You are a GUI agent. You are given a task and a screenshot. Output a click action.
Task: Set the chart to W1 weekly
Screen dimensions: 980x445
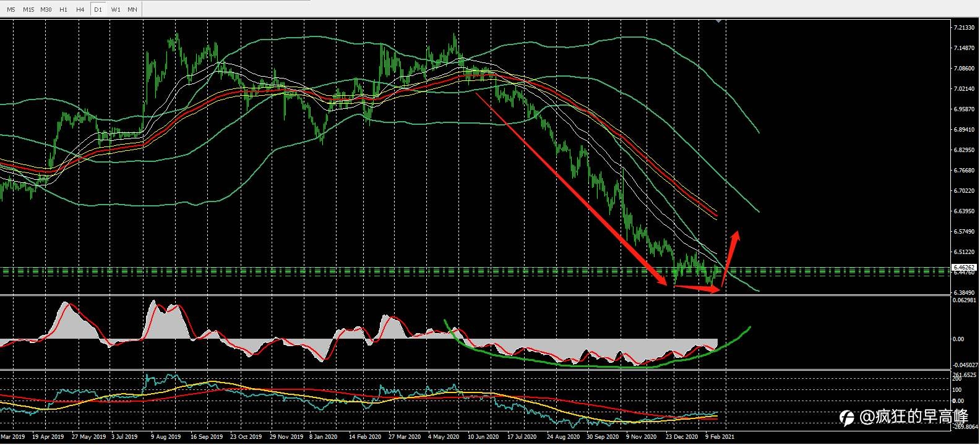(x=116, y=9)
